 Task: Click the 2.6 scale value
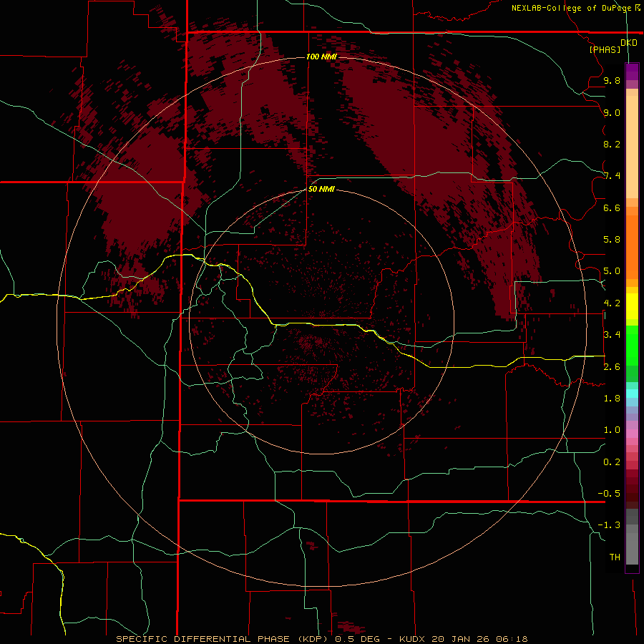point(612,367)
